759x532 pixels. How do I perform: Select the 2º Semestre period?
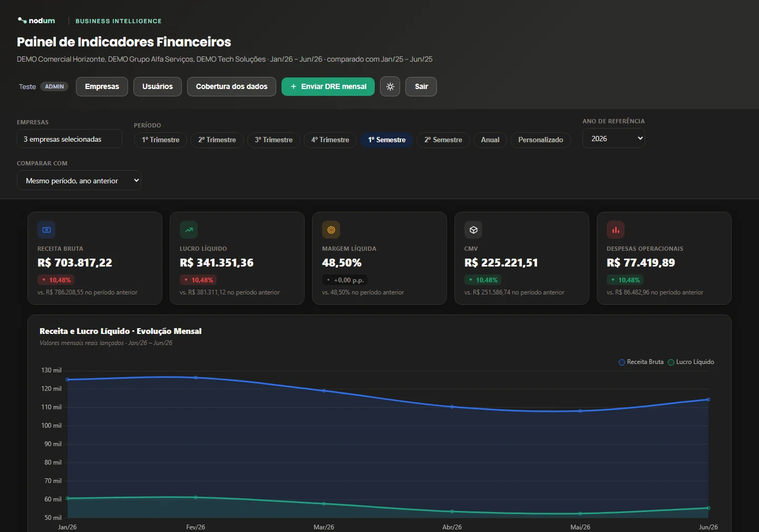click(443, 140)
